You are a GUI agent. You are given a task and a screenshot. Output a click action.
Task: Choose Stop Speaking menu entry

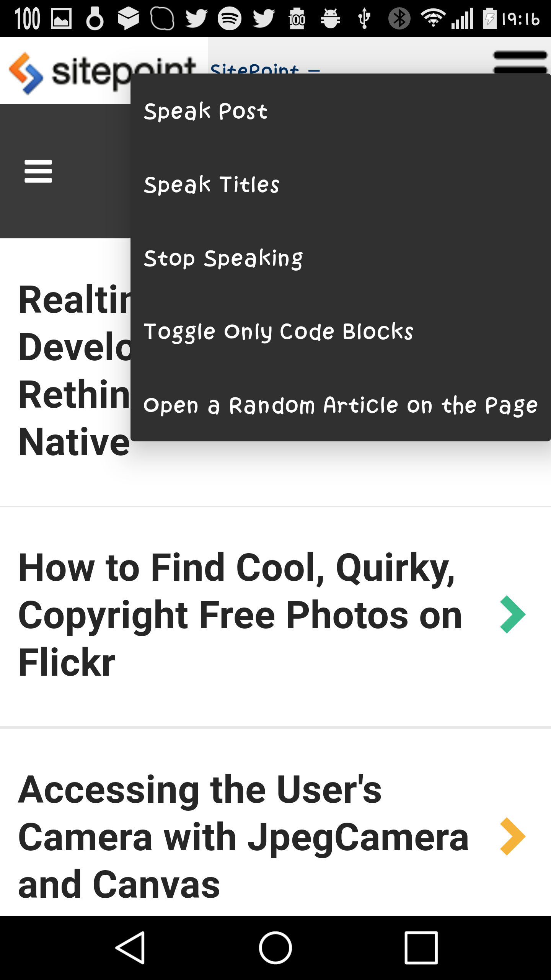341,258
